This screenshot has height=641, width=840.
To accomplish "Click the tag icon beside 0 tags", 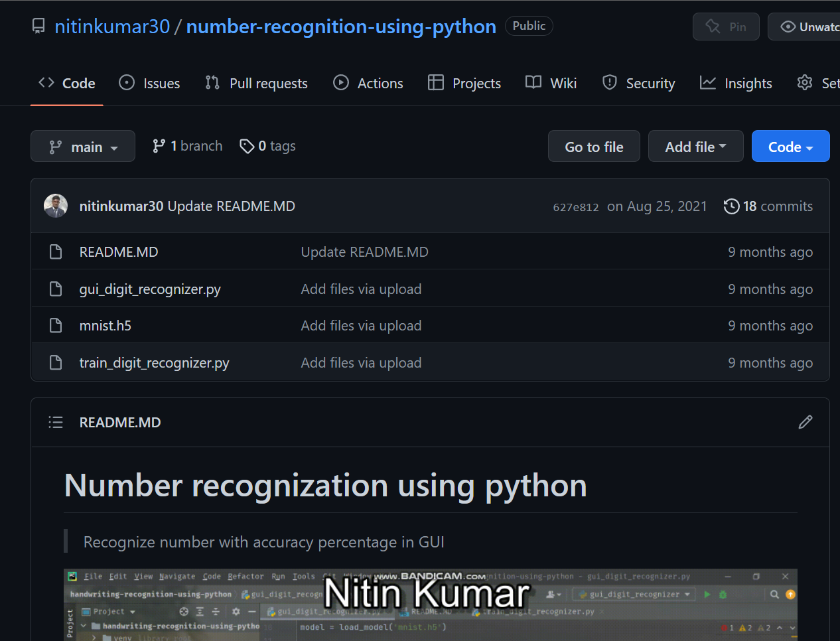I will 247,146.
